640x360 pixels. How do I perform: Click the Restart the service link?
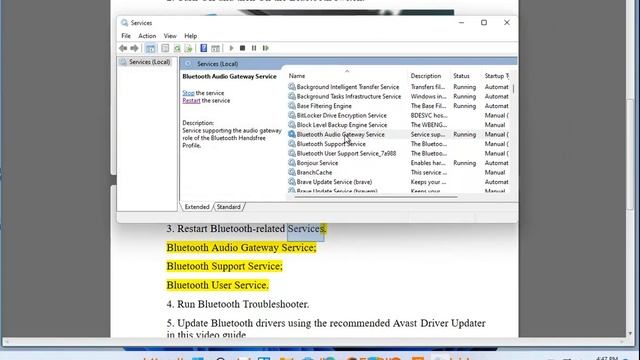pyautogui.click(x=191, y=100)
